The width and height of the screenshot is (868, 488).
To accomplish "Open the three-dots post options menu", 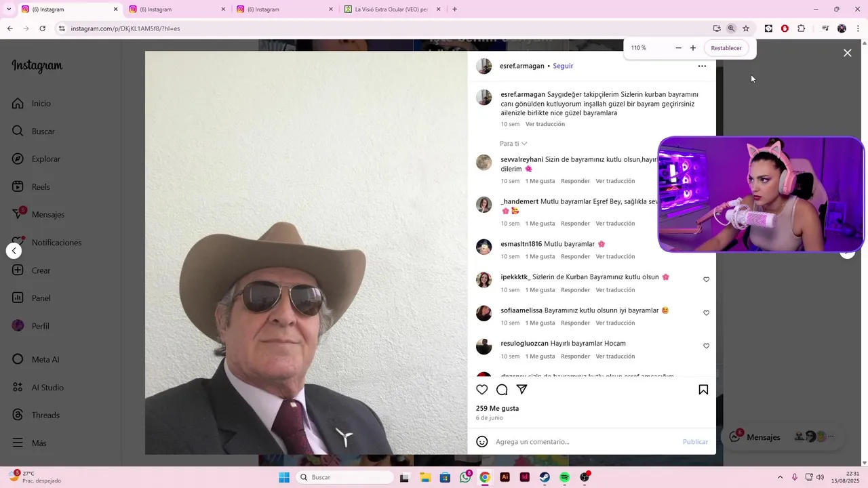I will point(702,66).
